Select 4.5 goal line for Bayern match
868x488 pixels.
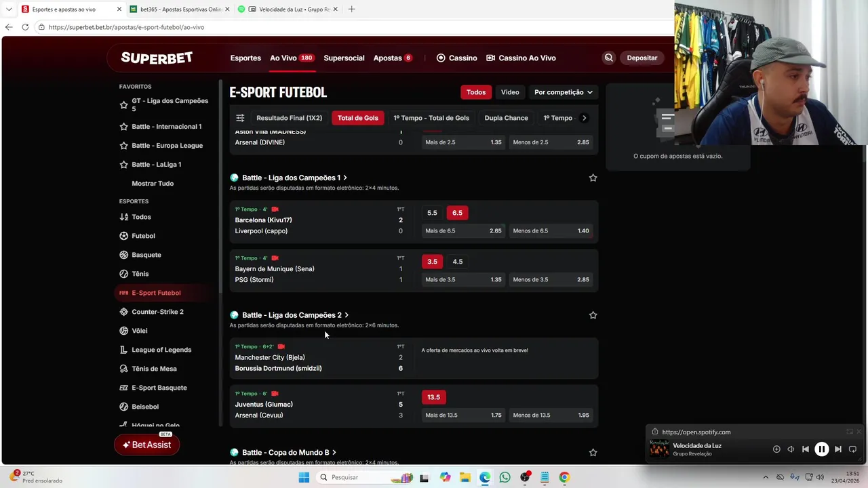[458, 262]
